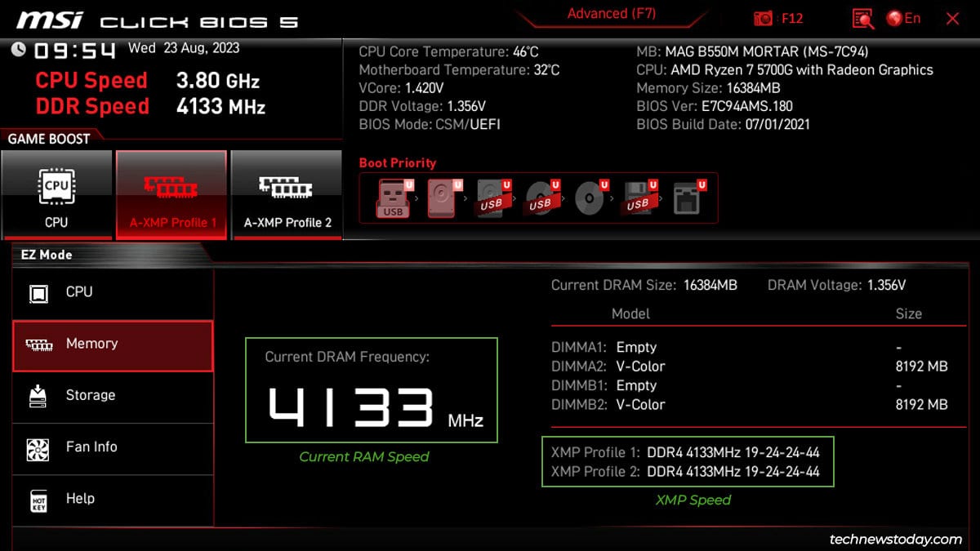Click the date Wed 23 Aug, 2023
980x551 pixels.
[x=184, y=48]
